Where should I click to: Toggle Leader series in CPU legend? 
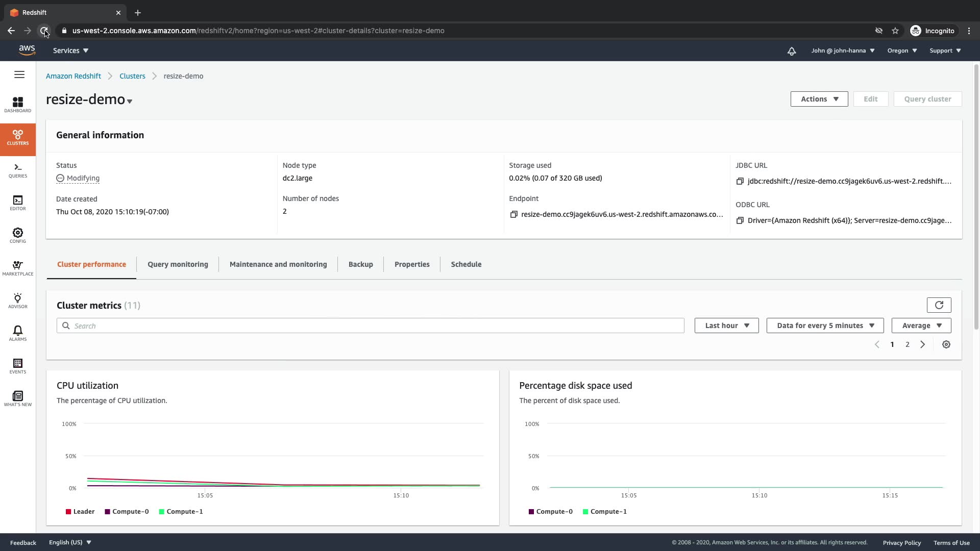80,511
